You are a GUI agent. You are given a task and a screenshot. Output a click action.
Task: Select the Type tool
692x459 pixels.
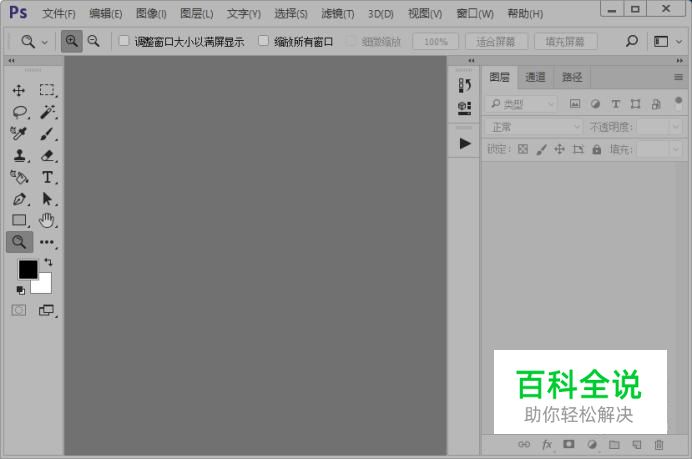(47, 177)
